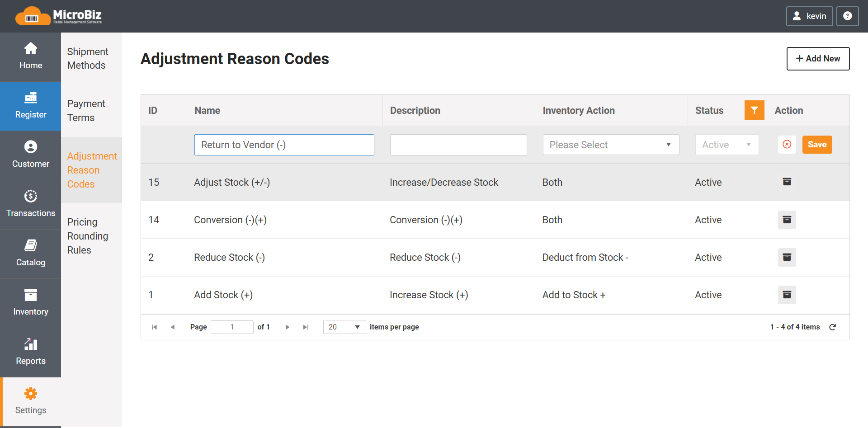Click the page number input box
The height and width of the screenshot is (428, 868).
click(232, 327)
